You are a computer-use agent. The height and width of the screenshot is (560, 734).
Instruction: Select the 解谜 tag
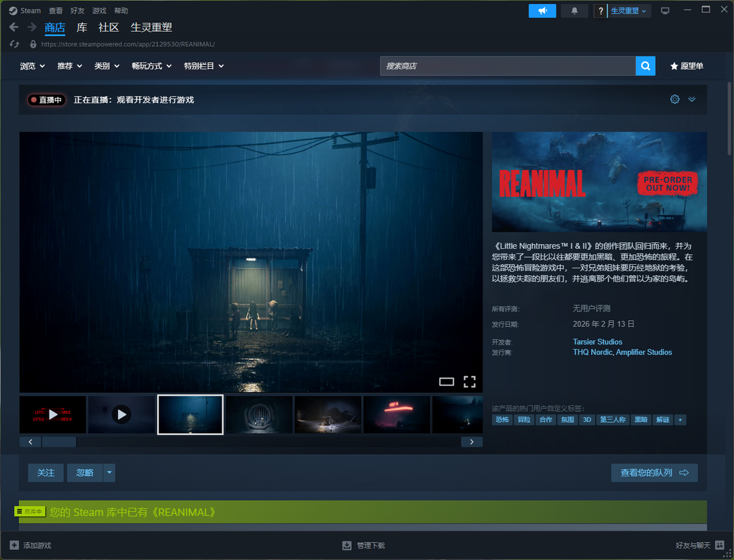pyautogui.click(x=663, y=420)
